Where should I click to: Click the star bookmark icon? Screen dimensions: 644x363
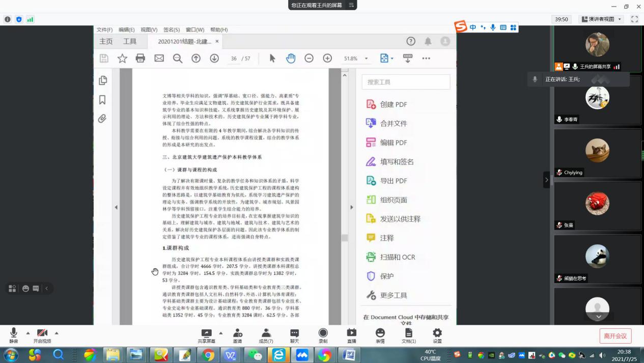coord(122,59)
